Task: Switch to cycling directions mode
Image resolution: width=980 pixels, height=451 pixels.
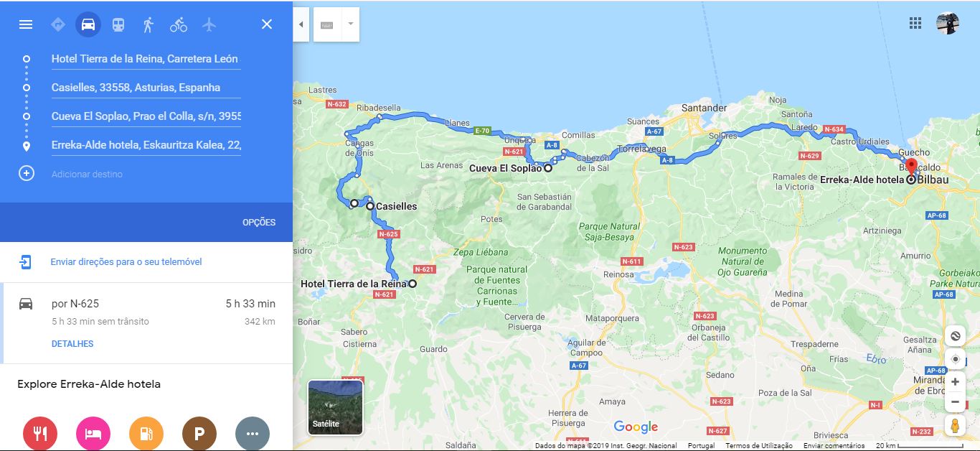Action: [179, 24]
